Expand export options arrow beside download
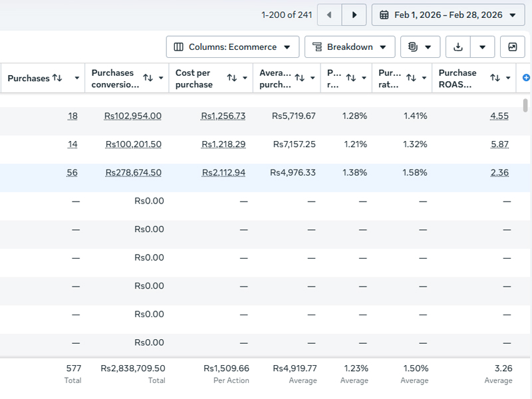 [482, 47]
